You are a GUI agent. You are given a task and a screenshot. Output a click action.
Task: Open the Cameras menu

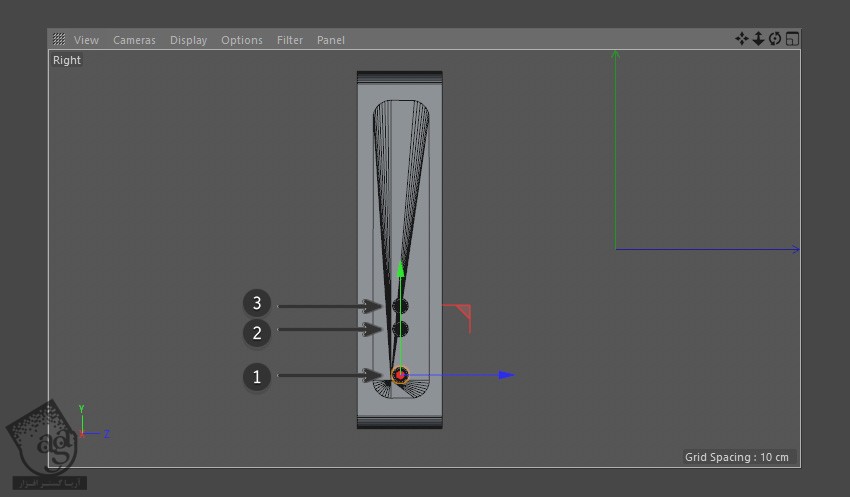134,40
